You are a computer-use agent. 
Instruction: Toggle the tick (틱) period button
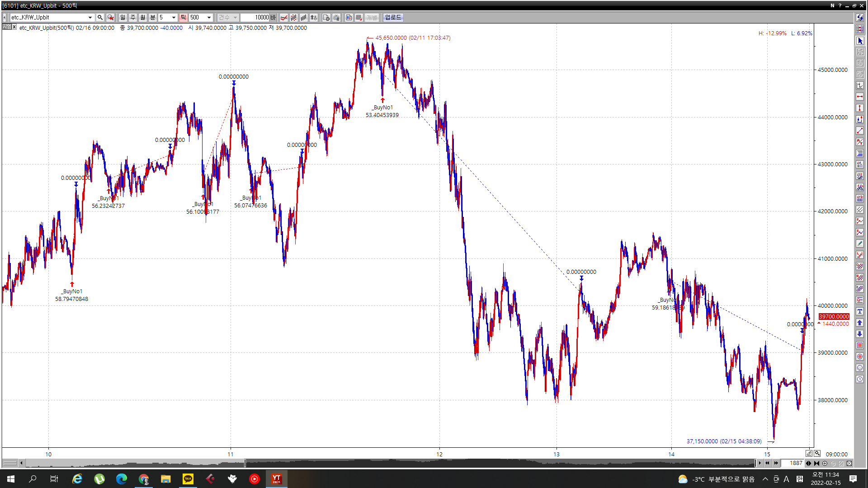(183, 17)
